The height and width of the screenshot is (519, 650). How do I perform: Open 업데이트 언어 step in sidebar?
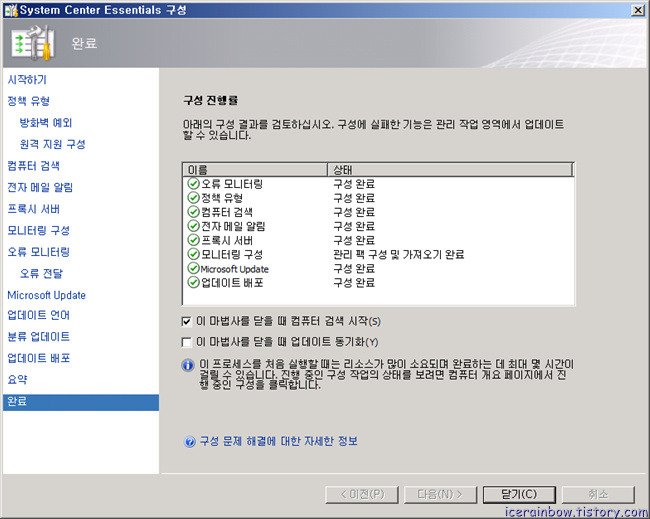point(38,315)
